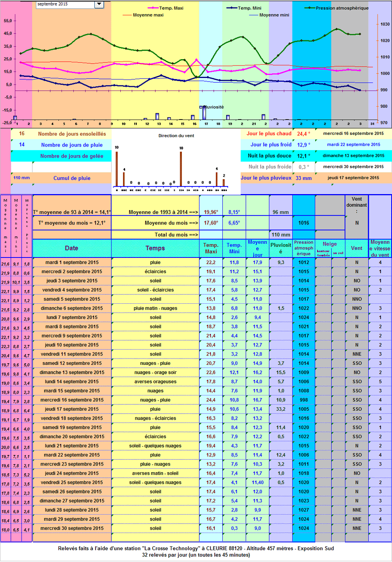Select the 'Moyenne vitesse du vent' column header
The height and width of the screenshot is (562, 392).
coord(380,248)
